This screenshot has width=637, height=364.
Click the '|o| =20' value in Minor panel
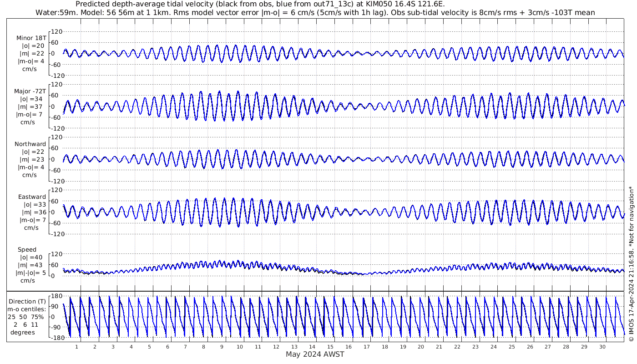point(33,46)
